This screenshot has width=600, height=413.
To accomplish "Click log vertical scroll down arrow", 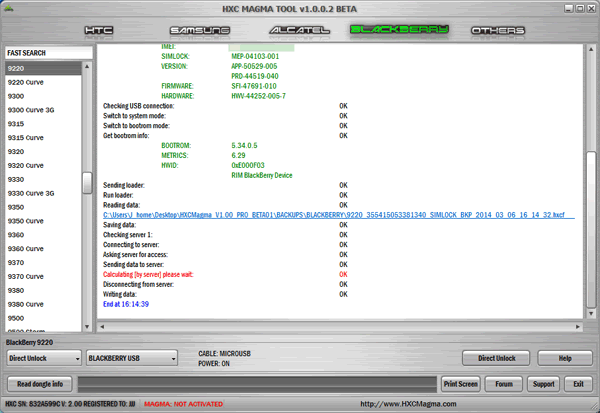I will [x=591, y=313].
